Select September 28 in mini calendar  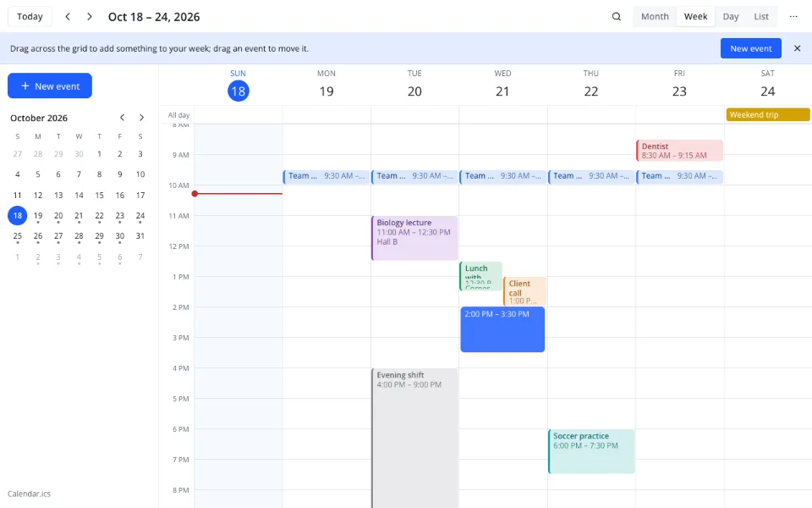pyautogui.click(x=38, y=154)
